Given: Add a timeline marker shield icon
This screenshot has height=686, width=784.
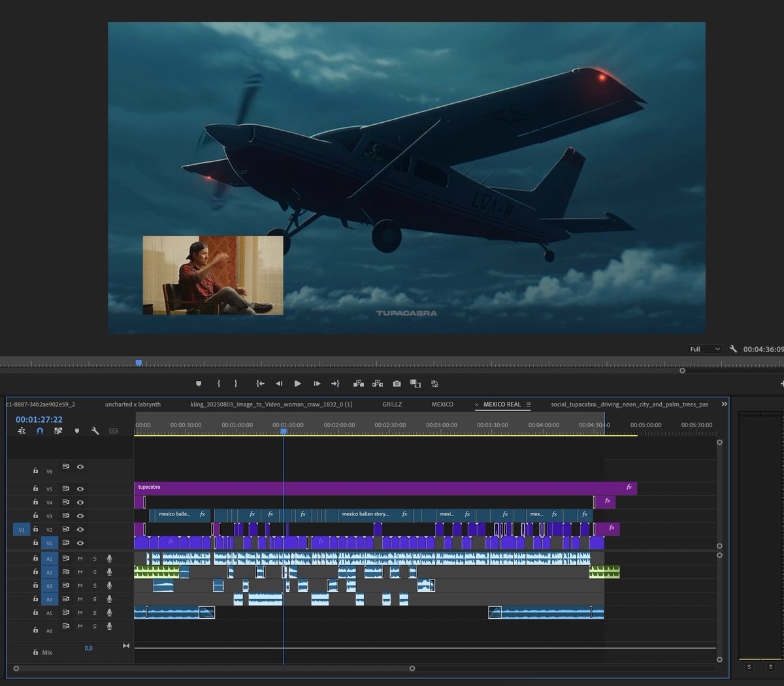Looking at the screenshot, I should (x=77, y=431).
